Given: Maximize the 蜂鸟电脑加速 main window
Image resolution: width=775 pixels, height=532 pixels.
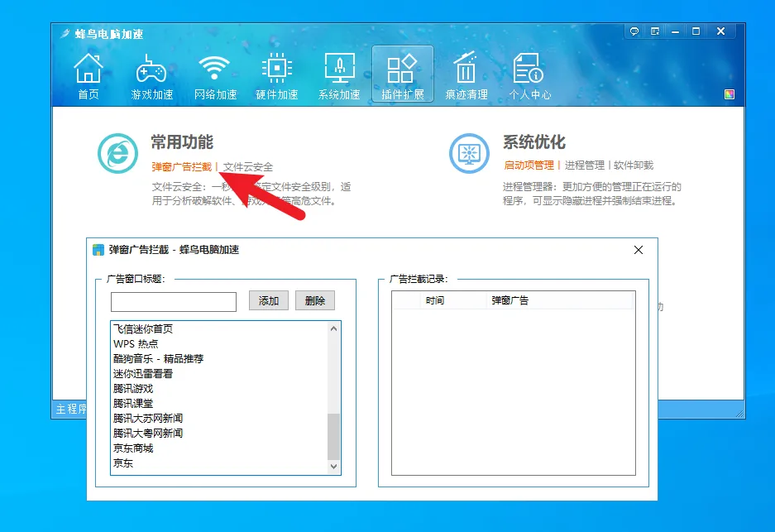Looking at the screenshot, I should 696,31.
